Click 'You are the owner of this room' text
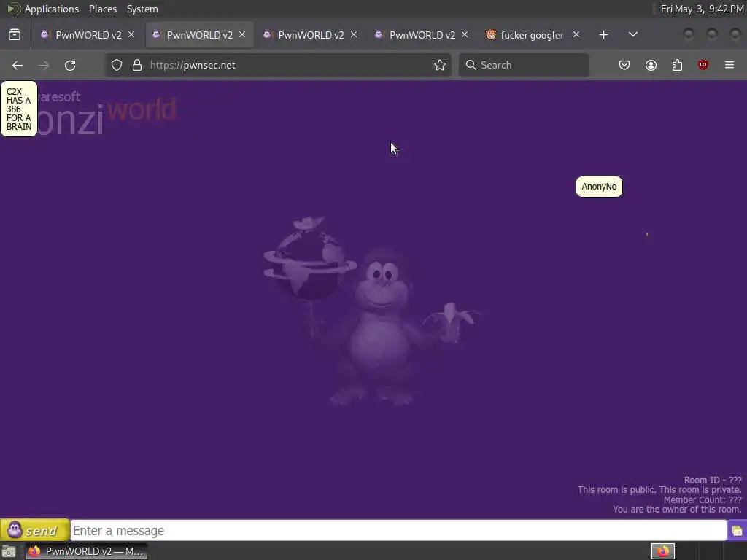Screen dimensions: 747x560 point(677,510)
